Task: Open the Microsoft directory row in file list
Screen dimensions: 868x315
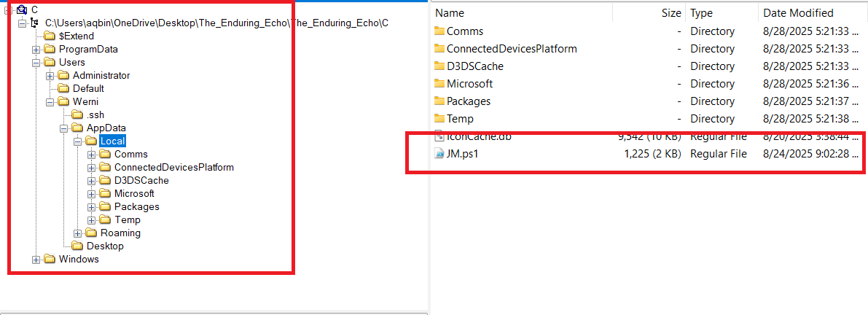Action: pos(469,84)
